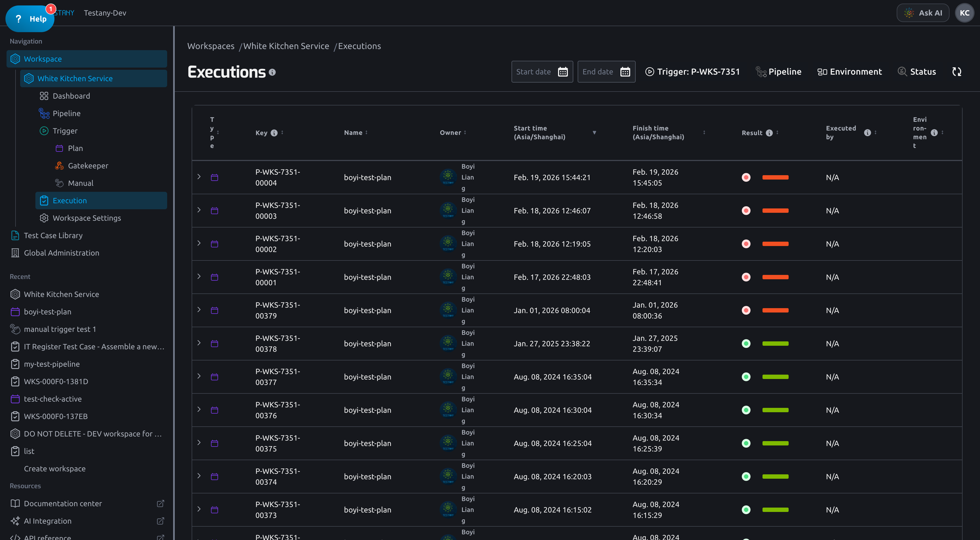The height and width of the screenshot is (540, 980).
Task: Expand row P-WKS-7351-00003
Action: pos(199,210)
